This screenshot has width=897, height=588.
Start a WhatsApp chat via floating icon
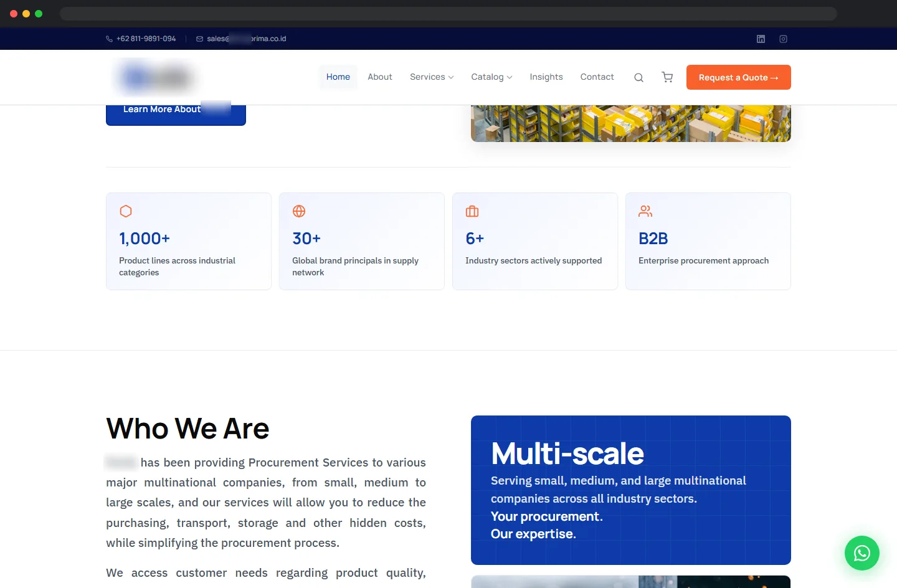point(862,552)
